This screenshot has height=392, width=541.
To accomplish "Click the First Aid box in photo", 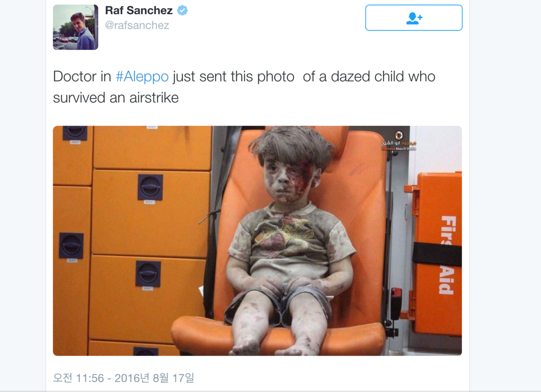I will [438, 253].
